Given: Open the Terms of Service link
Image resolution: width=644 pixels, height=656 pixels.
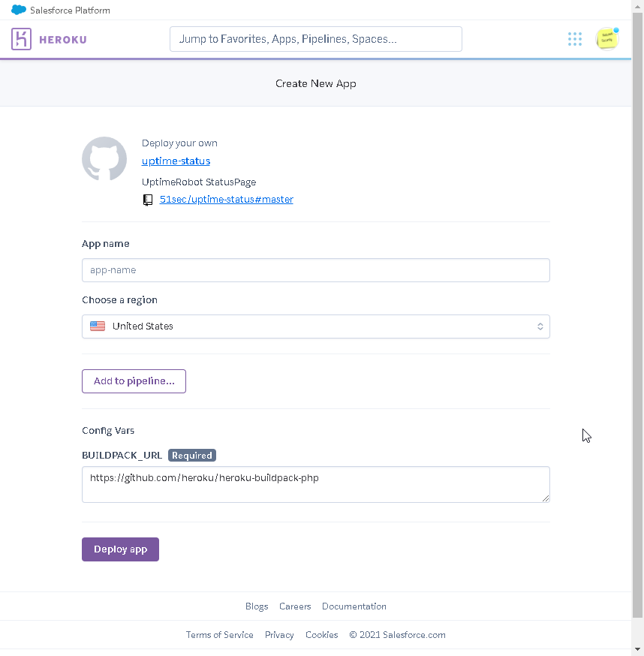Looking at the screenshot, I should click(220, 635).
